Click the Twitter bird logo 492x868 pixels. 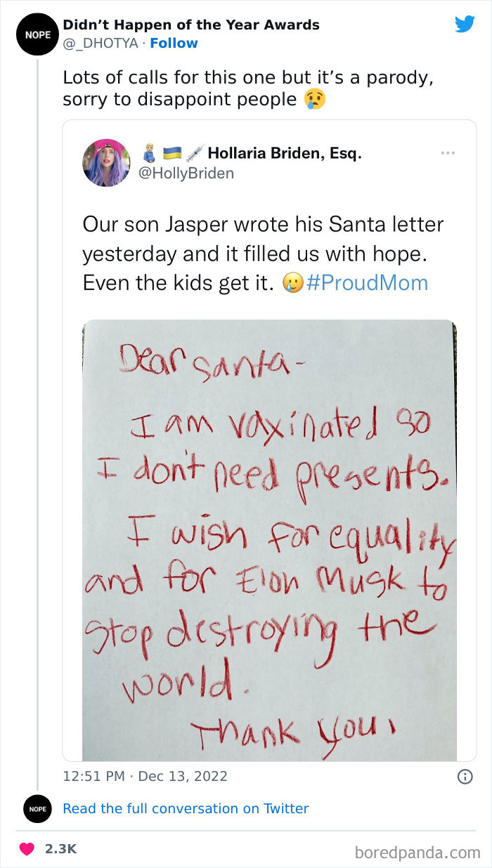pos(465,25)
